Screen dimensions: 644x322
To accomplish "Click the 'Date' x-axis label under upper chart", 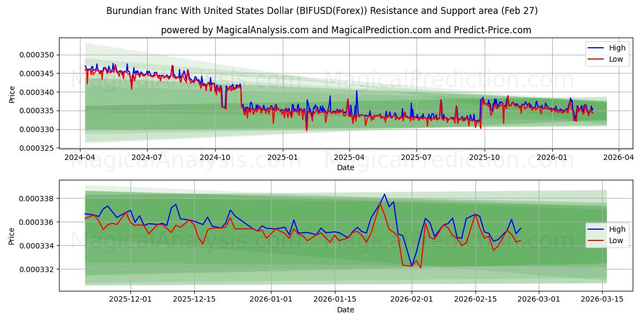I will click(345, 167).
